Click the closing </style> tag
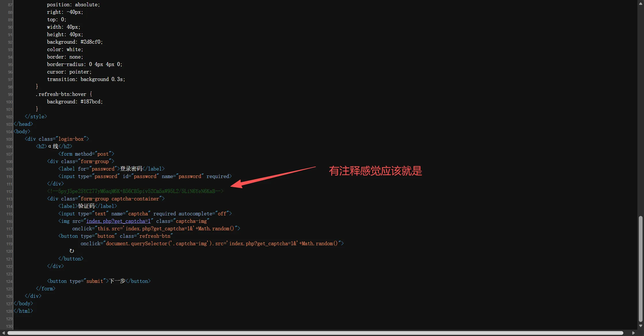This screenshot has height=336, width=644. [36, 117]
